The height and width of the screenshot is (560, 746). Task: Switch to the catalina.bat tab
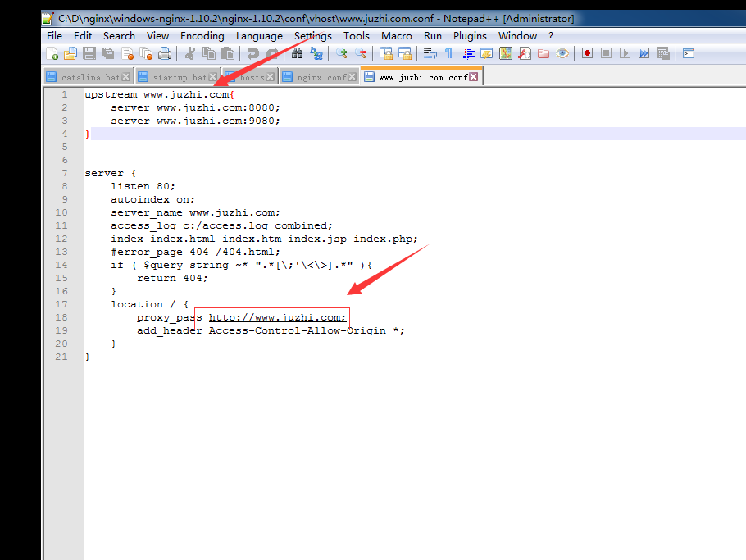[x=90, y=77]
